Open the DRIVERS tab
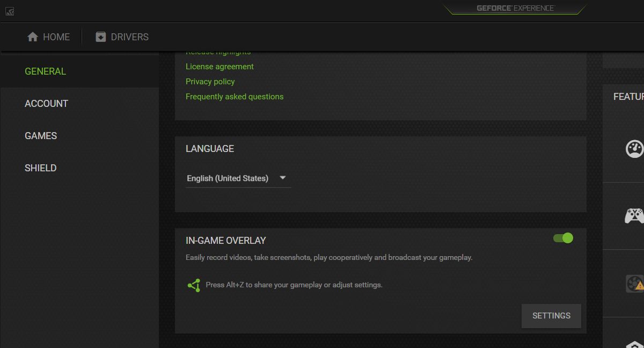This screenshot has width=644, height=348. pyautogui.click(x=122, y=37)
